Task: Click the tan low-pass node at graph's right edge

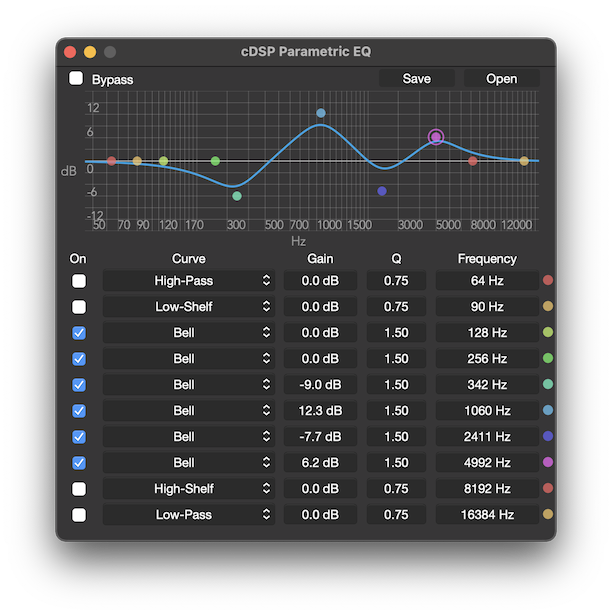Action: point(524,161)
